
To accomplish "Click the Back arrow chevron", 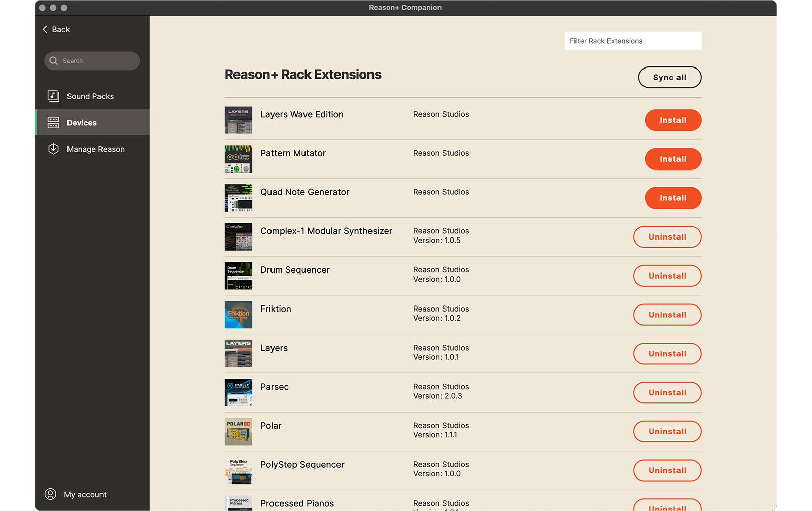I will pos(45,29).
